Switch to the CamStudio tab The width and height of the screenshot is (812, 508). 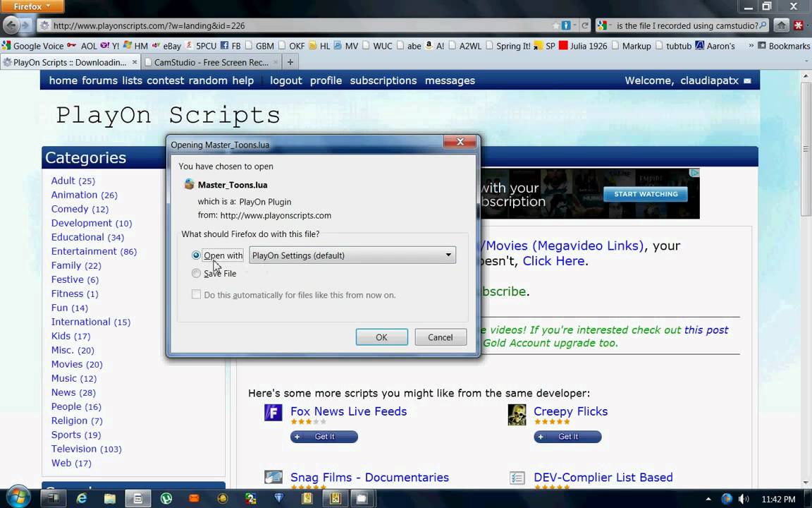pyautogui.click(x=211, y=62)
